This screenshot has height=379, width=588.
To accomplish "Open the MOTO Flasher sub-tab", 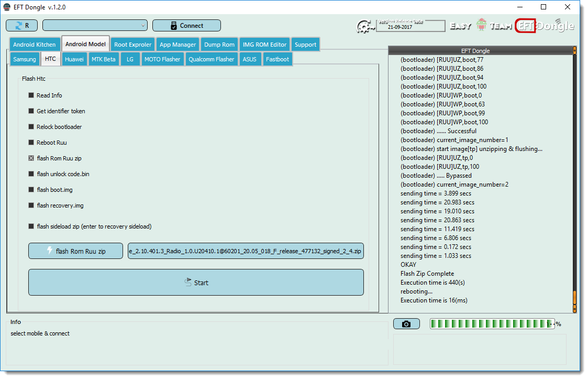I will tap(162, 59).
